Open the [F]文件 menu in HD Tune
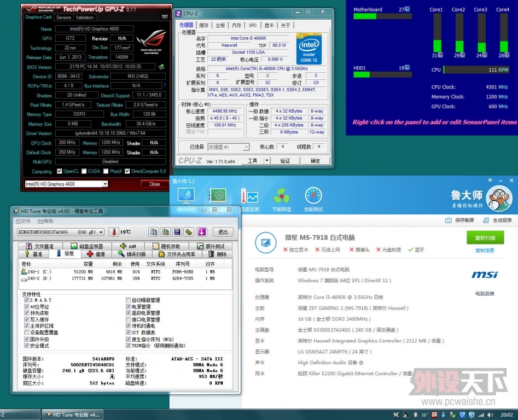Image resolution: width=518 pixels, height=420 pixels. tap(23, 221)
